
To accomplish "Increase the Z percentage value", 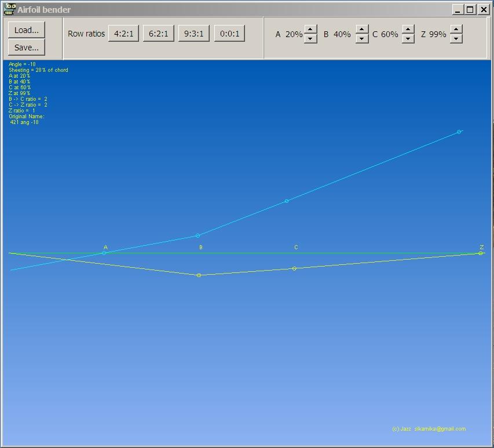I will pyautogui.click(x=456, y=30).
